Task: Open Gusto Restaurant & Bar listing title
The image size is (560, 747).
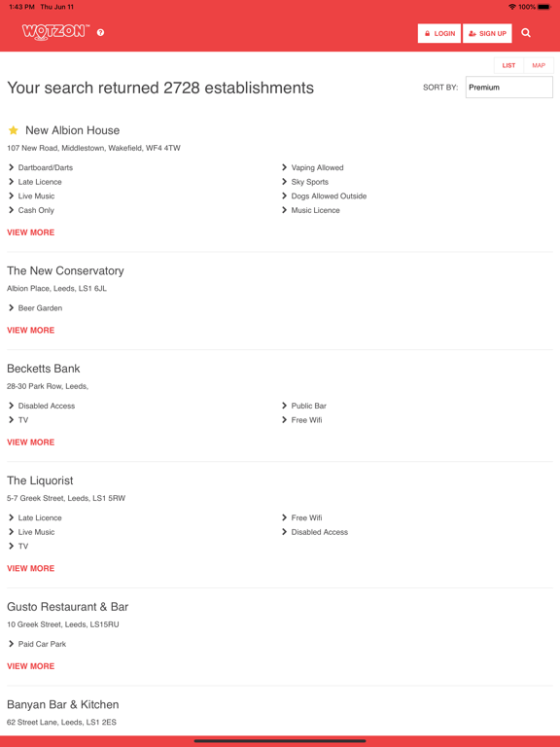Action: pyautogui.click(x=68, y=607)
